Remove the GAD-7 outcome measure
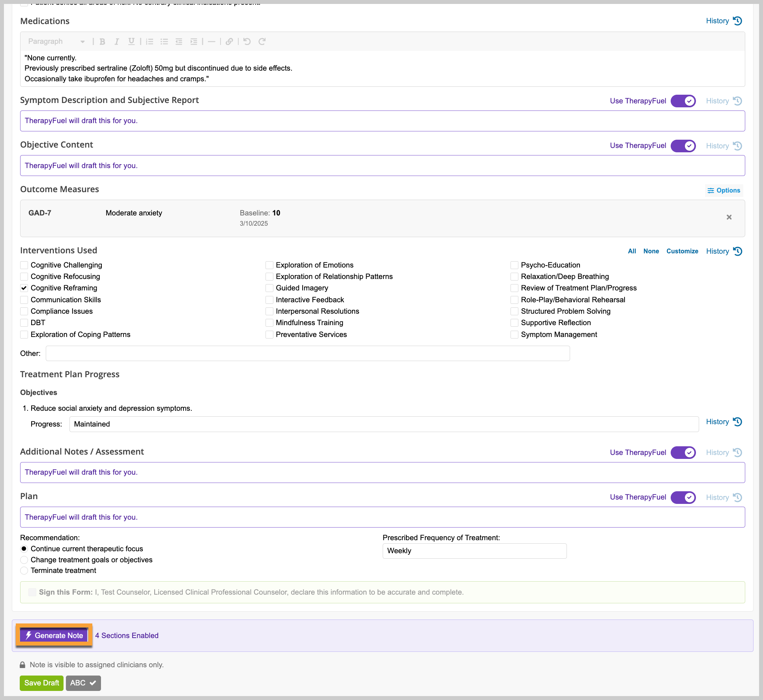Viewport: 763px width, 700px height. click(x=729, y=217)
